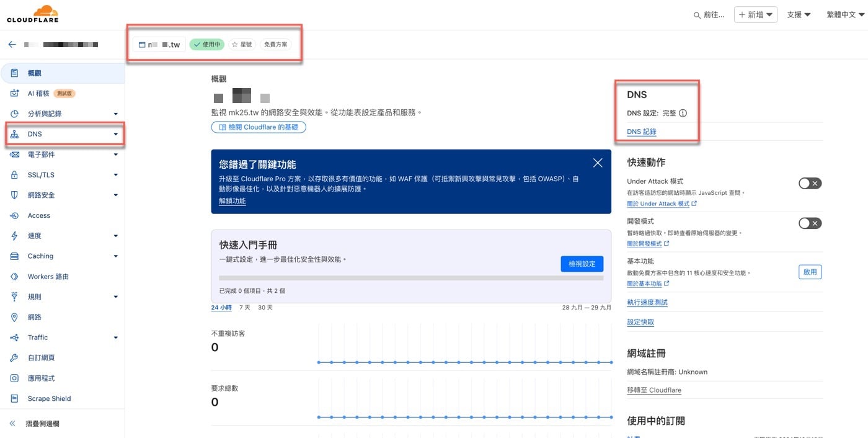Expand the Traffic sidebar arrow
The height and width of the screenshot is (438, 868).
coord(116,337)
